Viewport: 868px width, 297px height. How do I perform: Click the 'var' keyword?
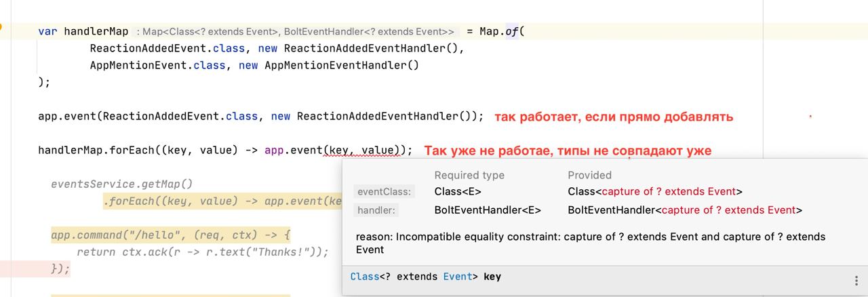coord(47,32)
